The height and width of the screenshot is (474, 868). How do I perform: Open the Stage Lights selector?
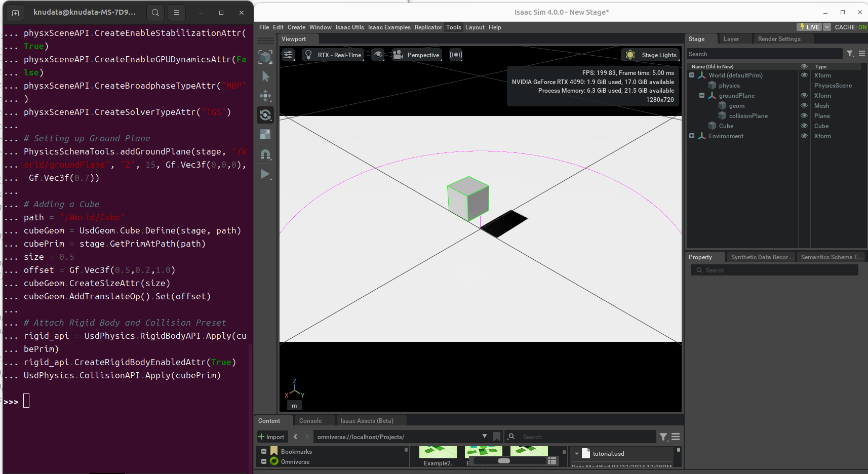(x=650, y=55)
